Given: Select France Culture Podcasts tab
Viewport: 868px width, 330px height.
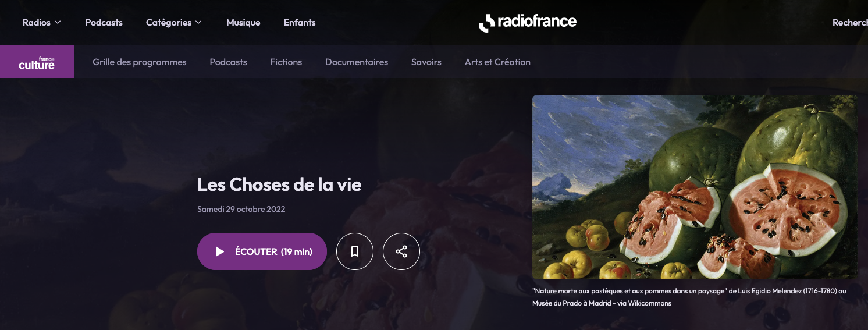Looking at the screenshot, I should 229,62.
